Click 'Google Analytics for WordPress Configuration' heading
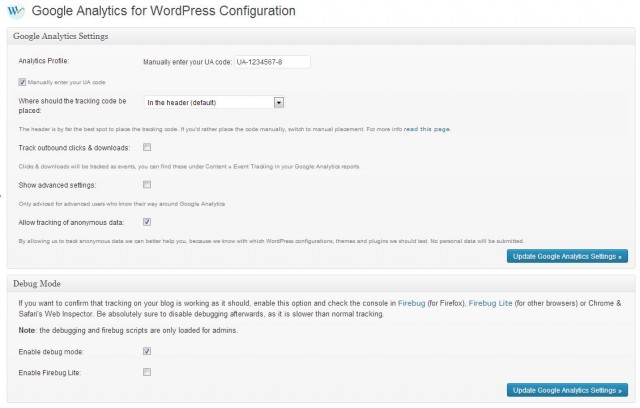 (164, 11)
